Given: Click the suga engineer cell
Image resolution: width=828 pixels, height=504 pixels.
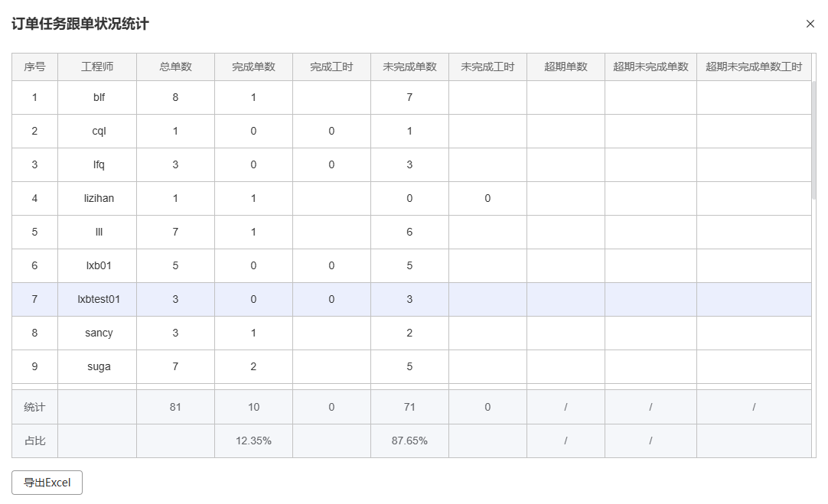Looking at the screenshot, I should pos(99,366).
